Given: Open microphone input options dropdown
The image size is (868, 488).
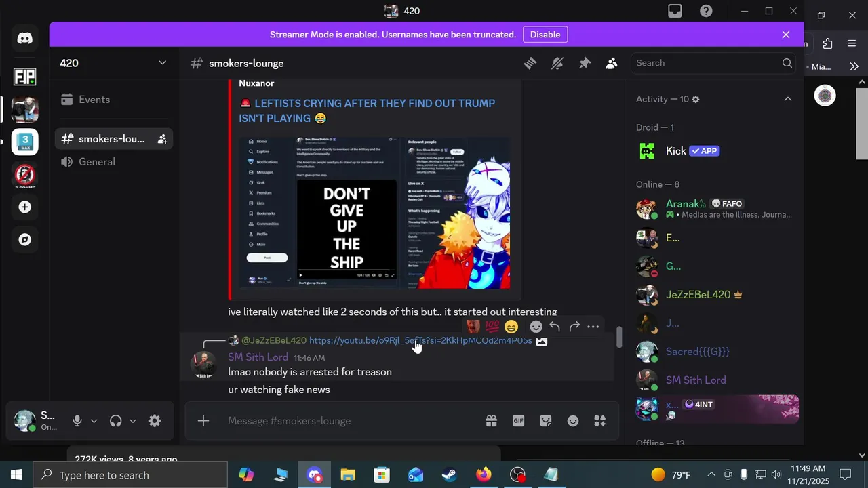Looking at the screenshot, I should tap(94, 421).
